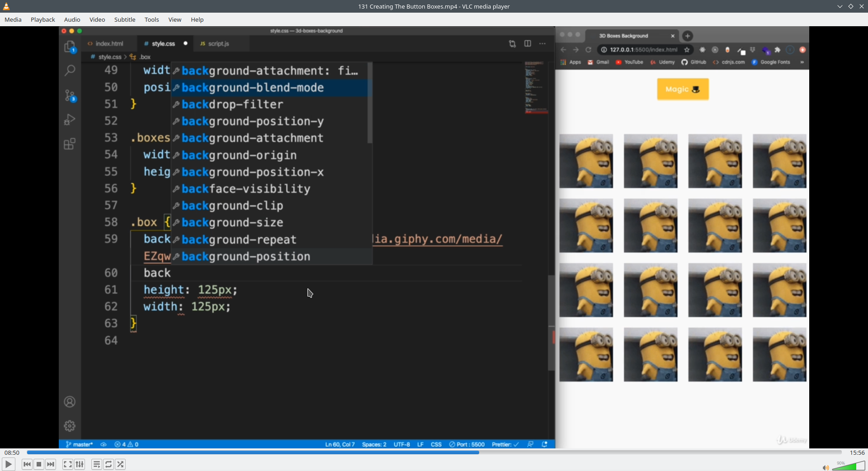
Task: Open the Subtitle menu
Action: [x=125, y=19]
